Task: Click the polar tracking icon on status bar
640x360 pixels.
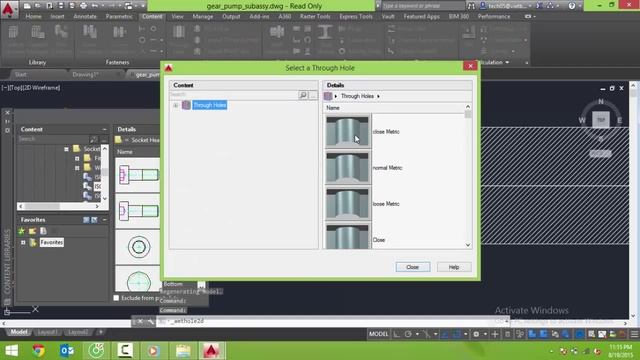Action: click(x=408, y=334)
